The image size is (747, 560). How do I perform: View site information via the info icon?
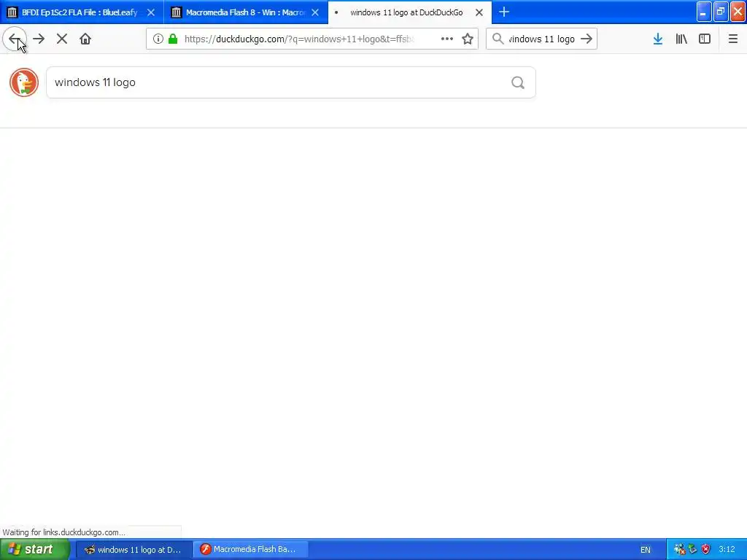pyautogui.click(x=158, y=39)
